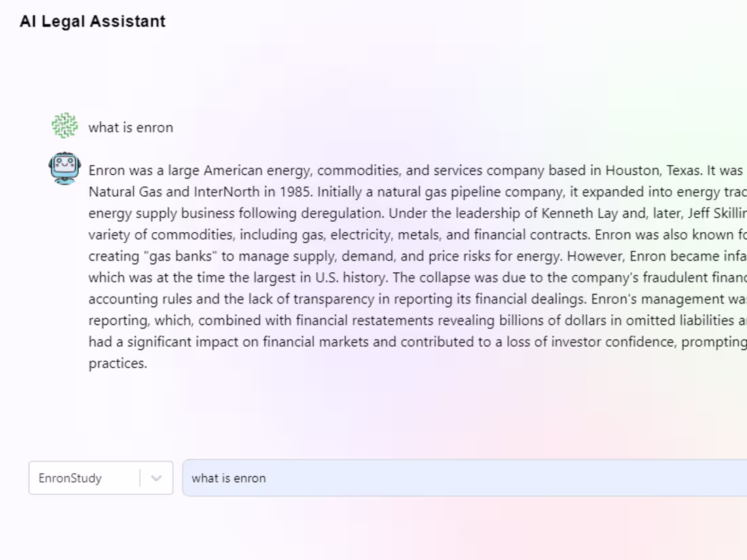Expand the EnronStudy dropdown arrow
Image resolution: width=747 pixels, height=560 pixels.
coord(156,478)
